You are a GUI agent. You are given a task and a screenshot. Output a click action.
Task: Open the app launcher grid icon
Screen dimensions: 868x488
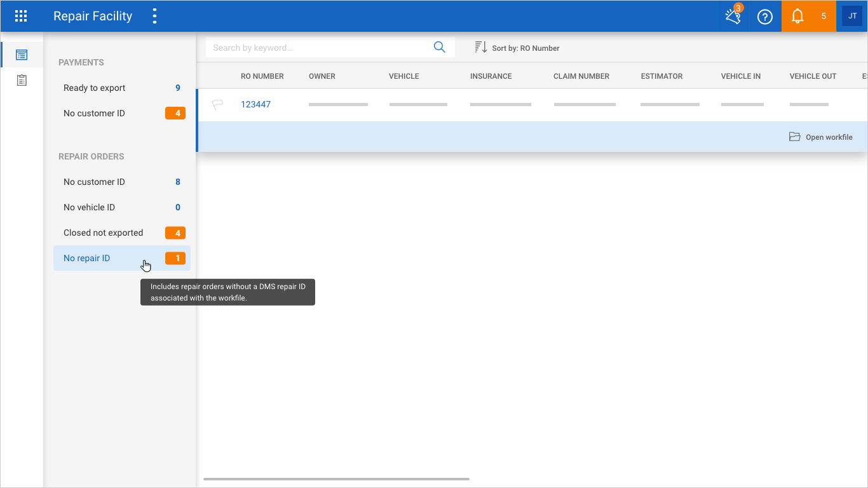pyautogui.click(x=21, y=17)
